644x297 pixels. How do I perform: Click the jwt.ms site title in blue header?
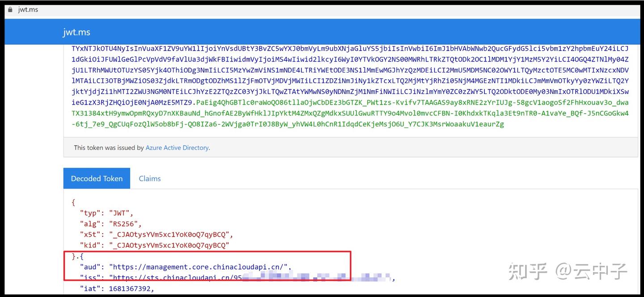coord(77,32)
